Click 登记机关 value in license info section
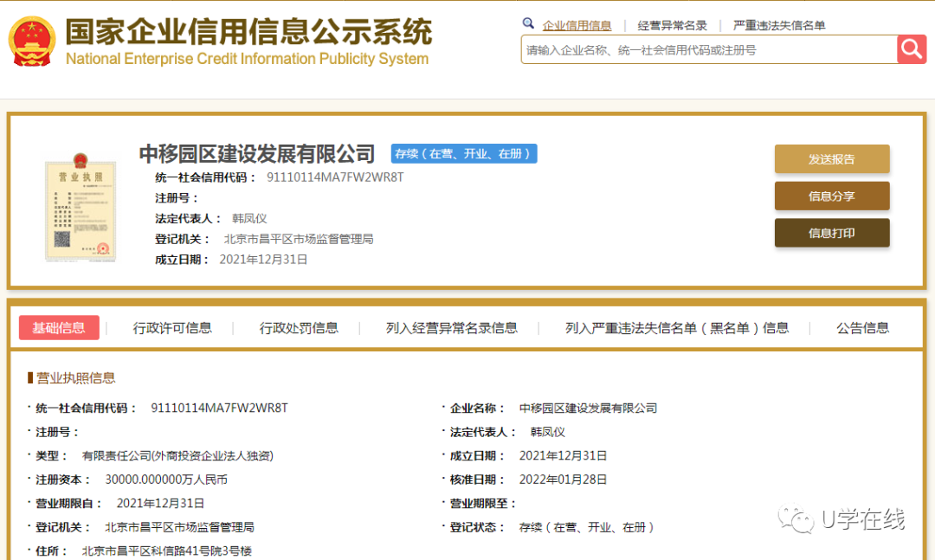This screenshot has width=935, height=560. click(x=179, y=527)
